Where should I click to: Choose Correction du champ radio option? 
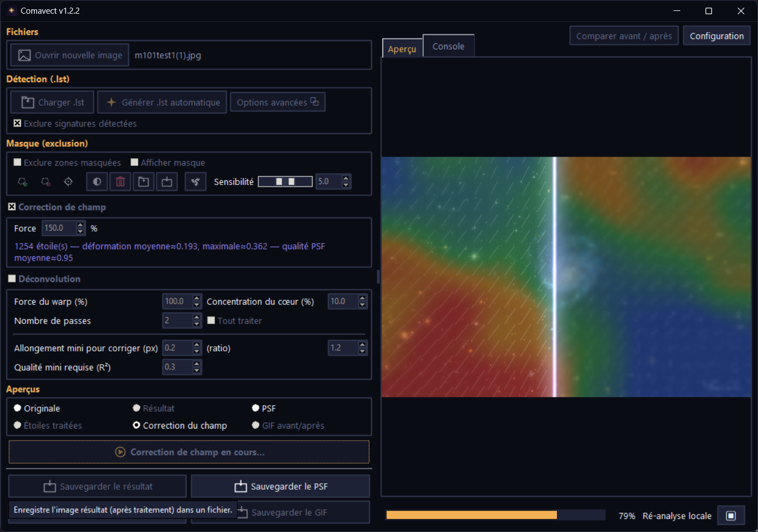click(x=137, y=425)
